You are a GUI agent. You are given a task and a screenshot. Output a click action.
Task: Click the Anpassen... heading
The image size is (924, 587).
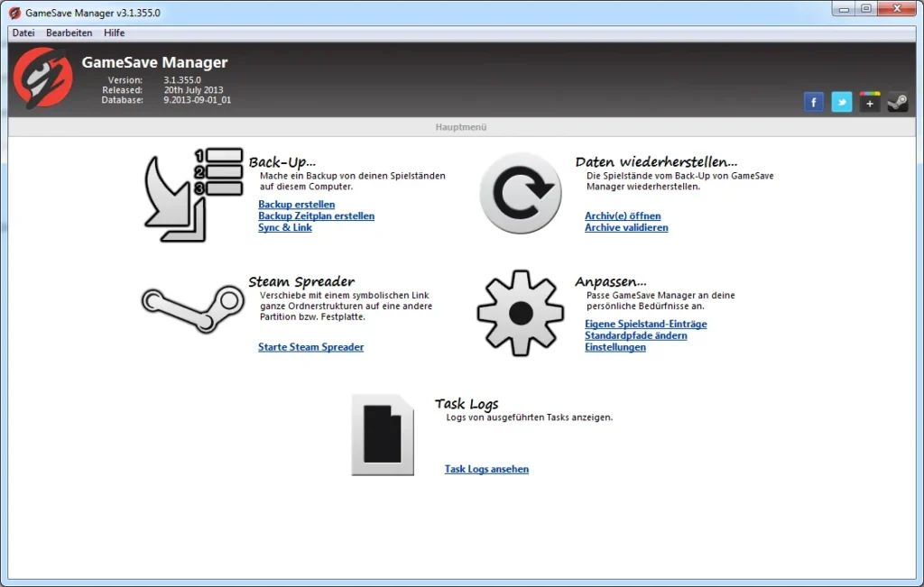click(x=611, y=281)
